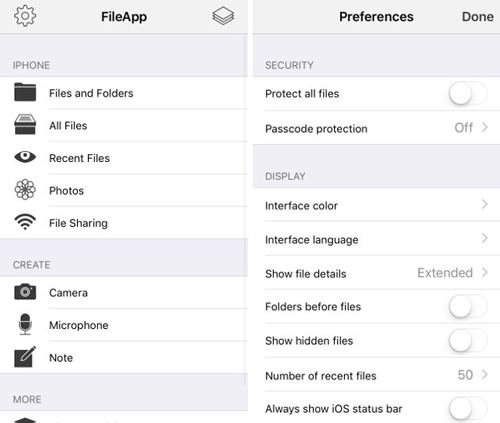
Task: Open the Photos flower icon
Action: (25, 190)
